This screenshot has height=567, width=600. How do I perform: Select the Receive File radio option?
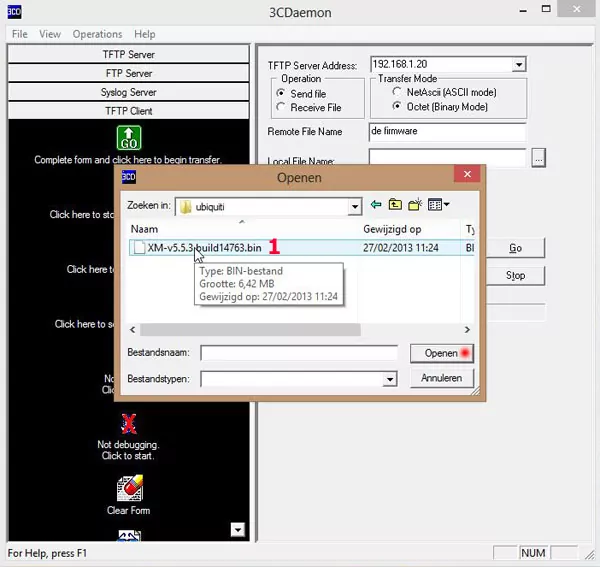point(282,107)
